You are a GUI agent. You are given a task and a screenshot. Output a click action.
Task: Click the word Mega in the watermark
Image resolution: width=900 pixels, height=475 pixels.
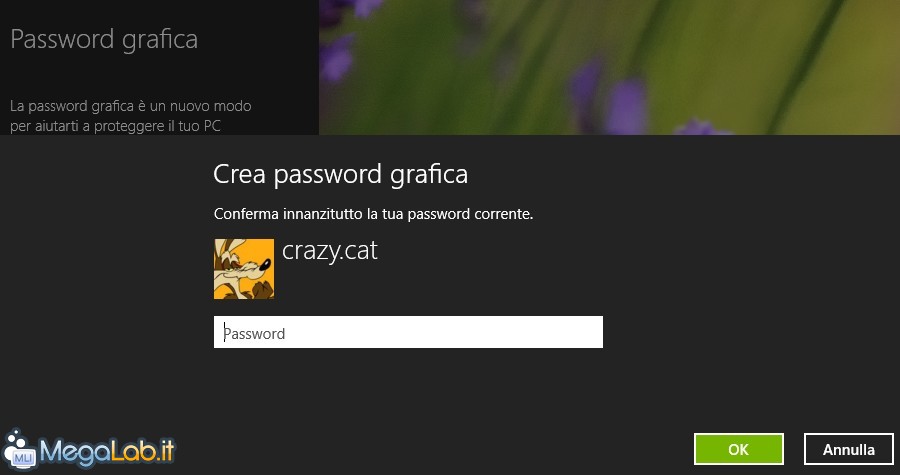pos(75,451)
